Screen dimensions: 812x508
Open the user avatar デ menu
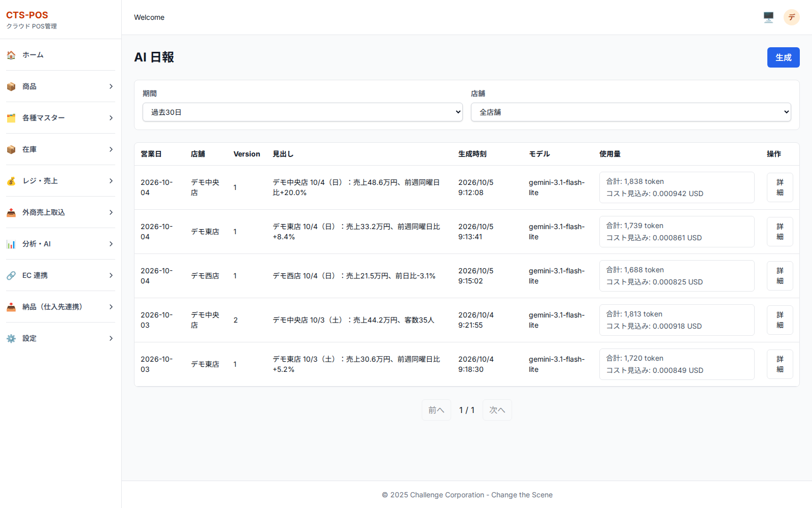[x=792, y=17]
